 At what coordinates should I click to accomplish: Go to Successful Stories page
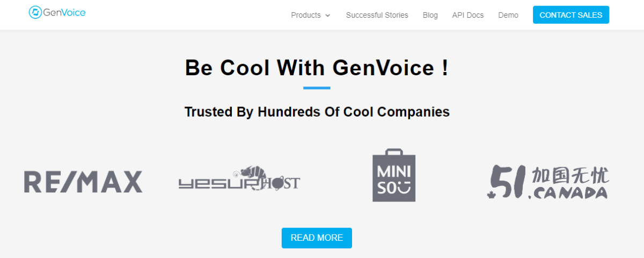coord(377,15)
